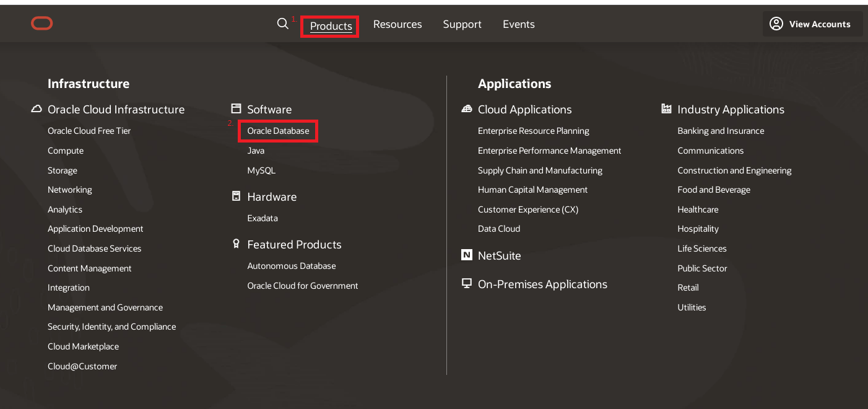Click the user account avatar icon
Image resolution: width=868 pixels, height=409 pixels.
point(776,24)
